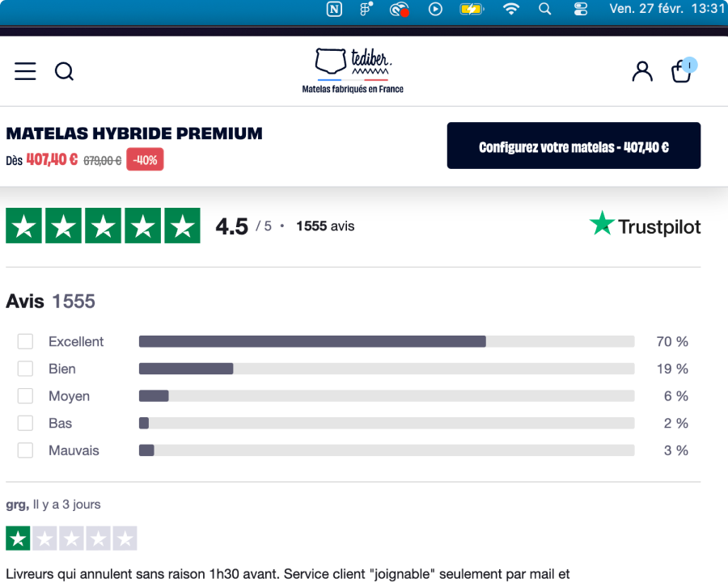Click the 4.5 rating score
The image size is (728, 587).
231,226
